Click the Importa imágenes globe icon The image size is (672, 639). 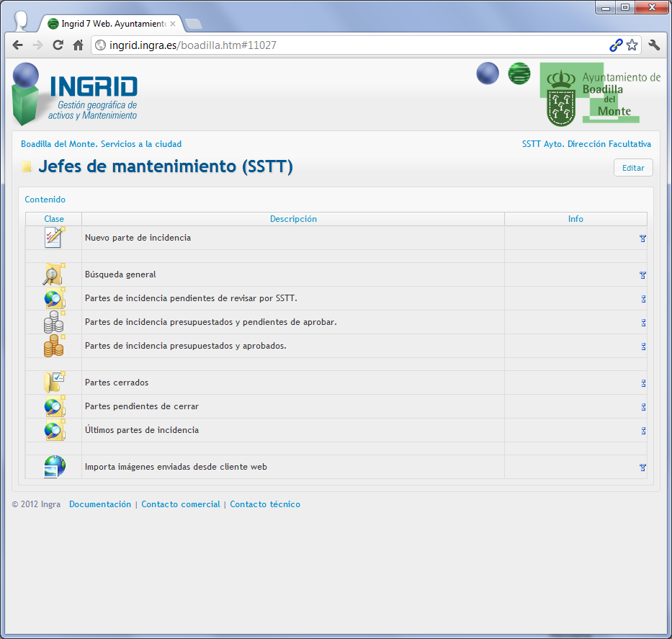(54, 467)
